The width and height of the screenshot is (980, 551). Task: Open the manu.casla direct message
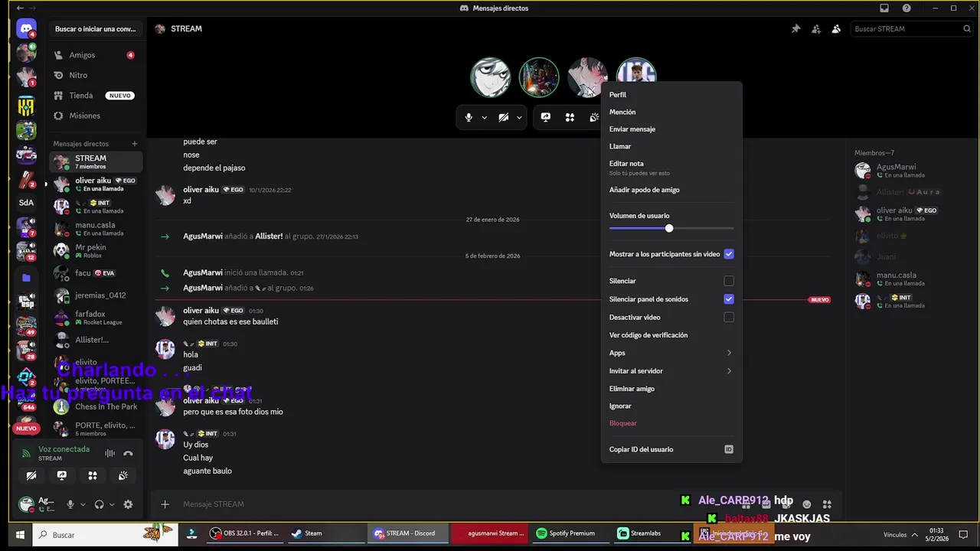click(96, 229)
